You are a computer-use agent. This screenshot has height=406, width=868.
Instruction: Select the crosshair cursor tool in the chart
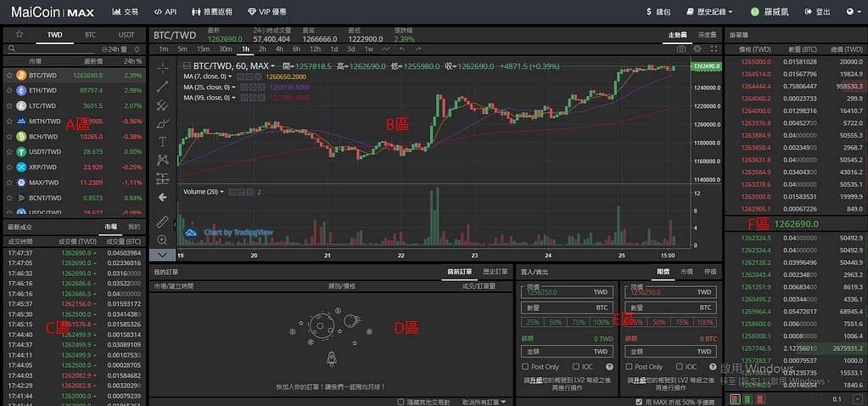pyautogui.click(x=162, y=68)
